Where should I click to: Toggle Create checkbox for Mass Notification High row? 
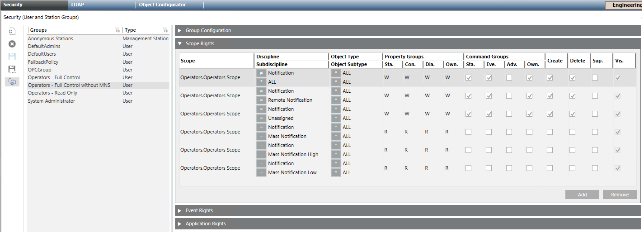pos(550,150)
